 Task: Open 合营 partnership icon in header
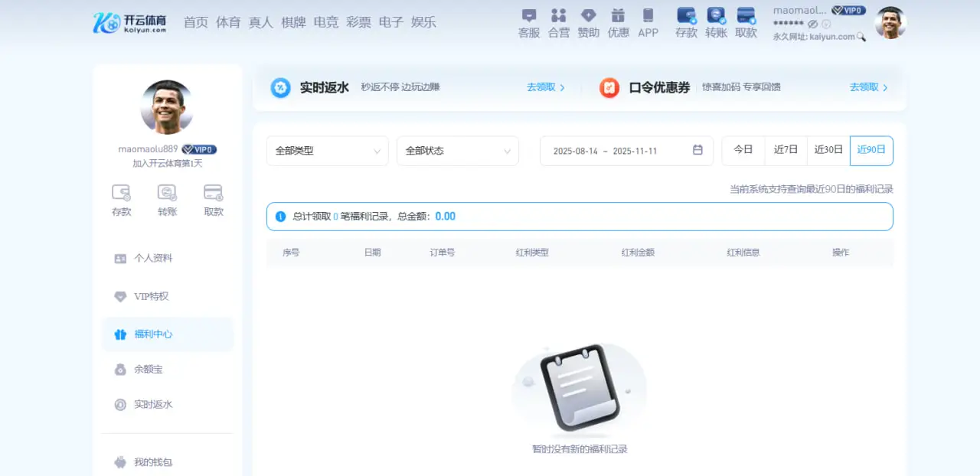(x=559, y=15)
